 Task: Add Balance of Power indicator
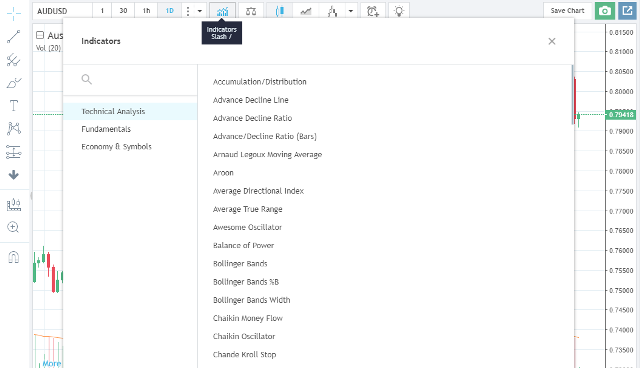[x=243, y=246]
